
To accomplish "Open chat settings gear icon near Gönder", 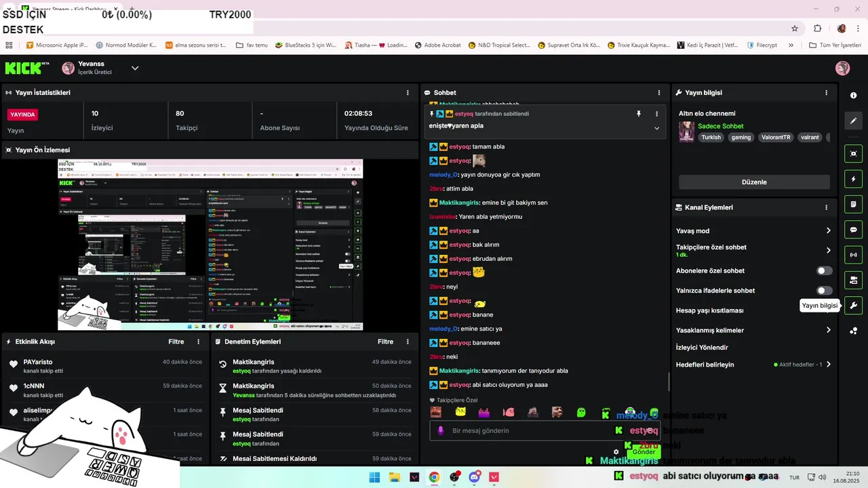I will tap(616, 451).
